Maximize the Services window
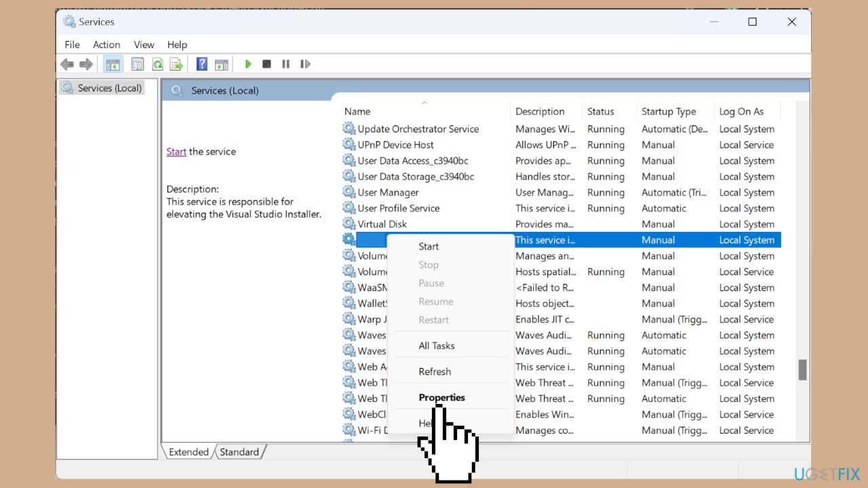The height and width of the screenshot is (488, 868). pos(752,22)
